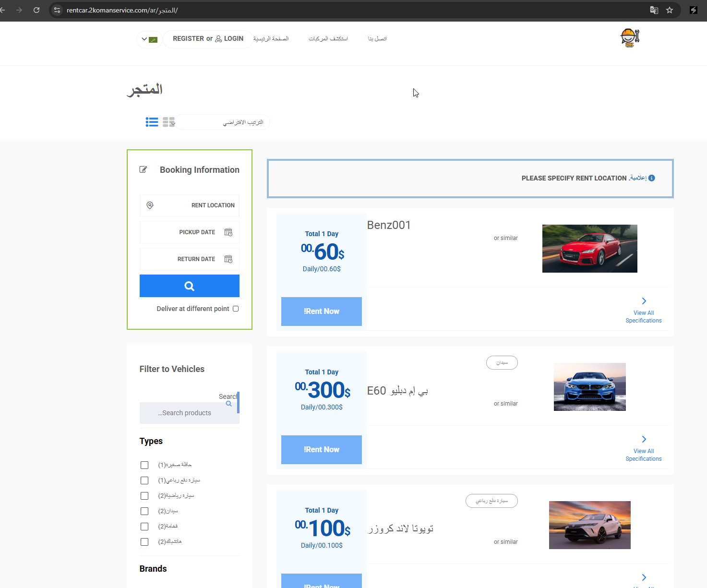Click the user icon next to LOGIN
707x588 pixels.
coord(218,39)
